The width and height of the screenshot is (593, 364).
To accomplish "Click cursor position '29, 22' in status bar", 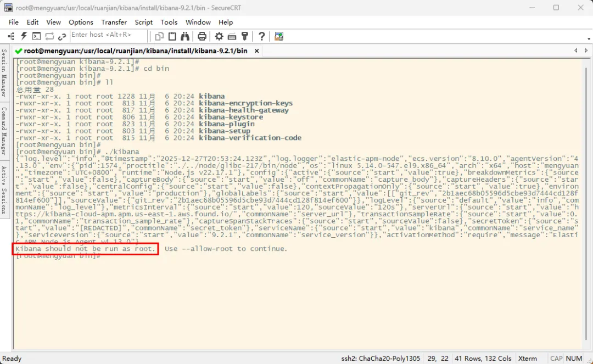I will (x=438, y=359).
